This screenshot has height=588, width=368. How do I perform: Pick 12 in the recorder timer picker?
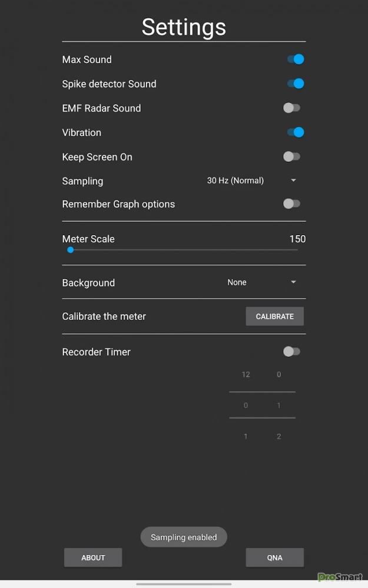[x=246, y=375]
